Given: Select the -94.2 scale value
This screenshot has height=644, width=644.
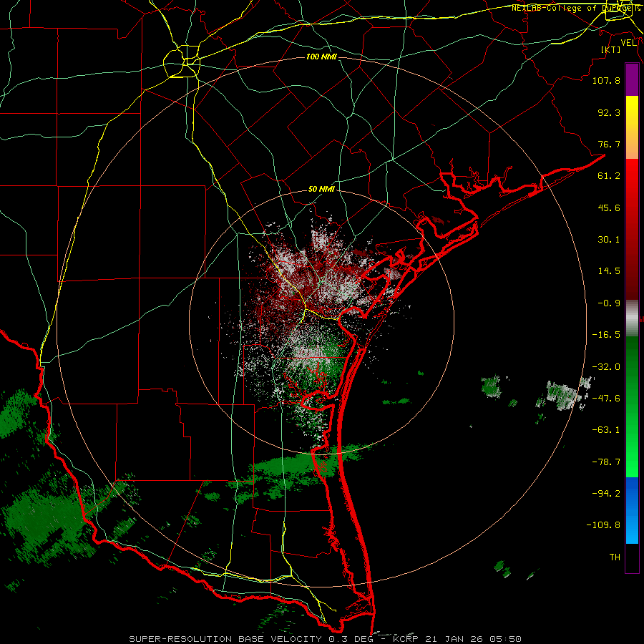Looking at the screenshot, I should [606, 494].
